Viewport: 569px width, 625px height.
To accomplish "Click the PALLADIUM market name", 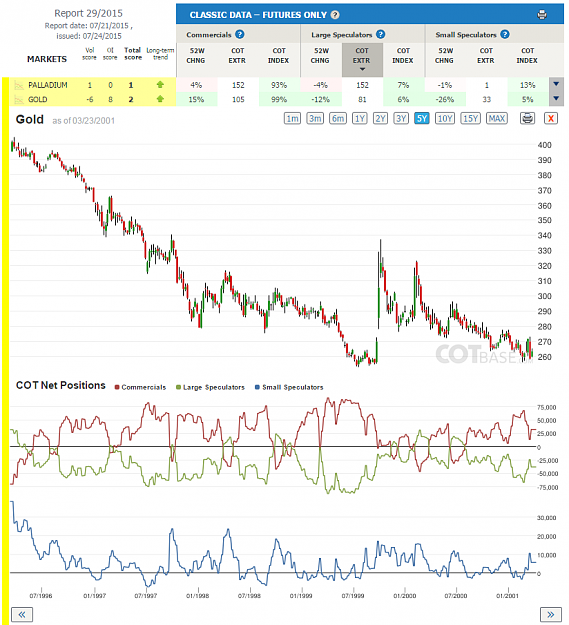I will (48, 85).
